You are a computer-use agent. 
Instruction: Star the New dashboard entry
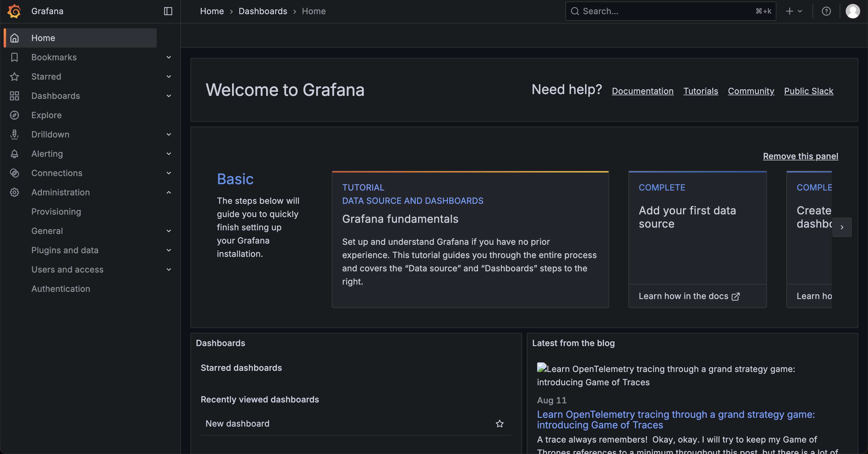click(x=500, y=424)
